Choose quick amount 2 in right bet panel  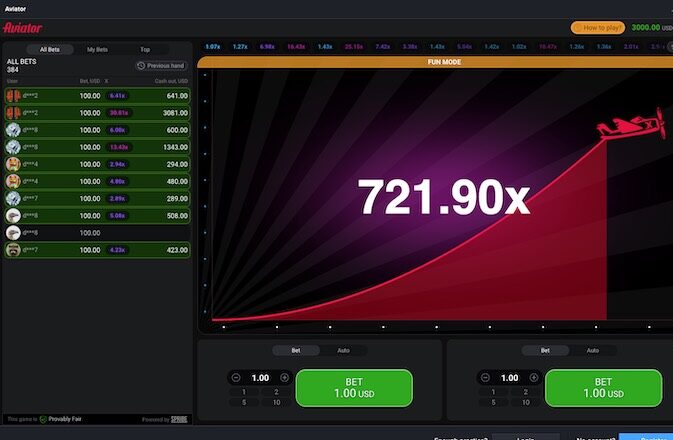pyautogui.click(x=526, y=392)
